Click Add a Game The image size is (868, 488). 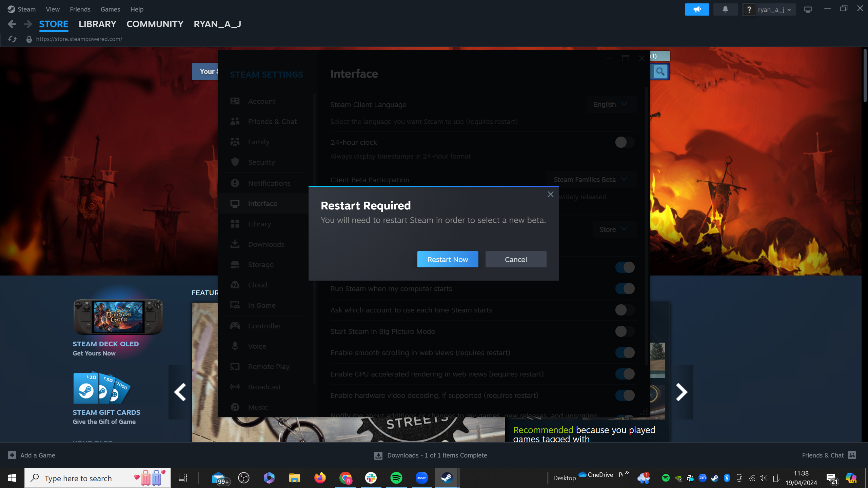pyautogui.click(x=32, y=455)
